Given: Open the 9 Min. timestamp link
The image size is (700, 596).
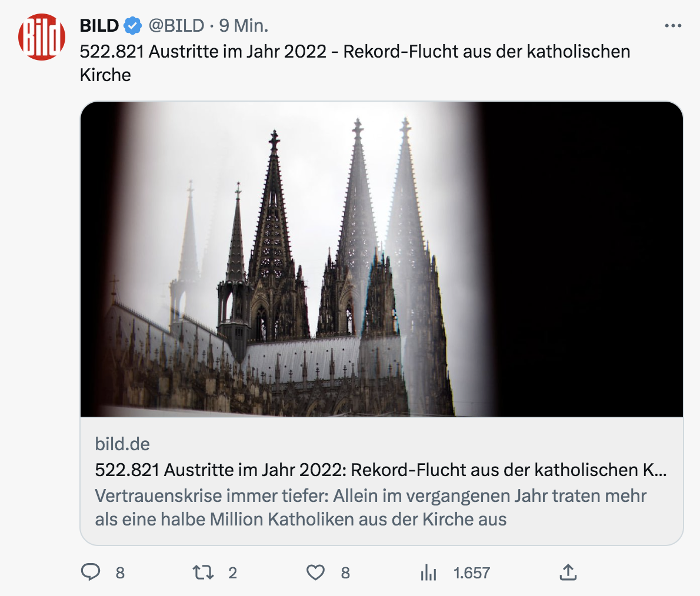Looking at the screenshot, I should pyautogui.click(x=244, y=26).
